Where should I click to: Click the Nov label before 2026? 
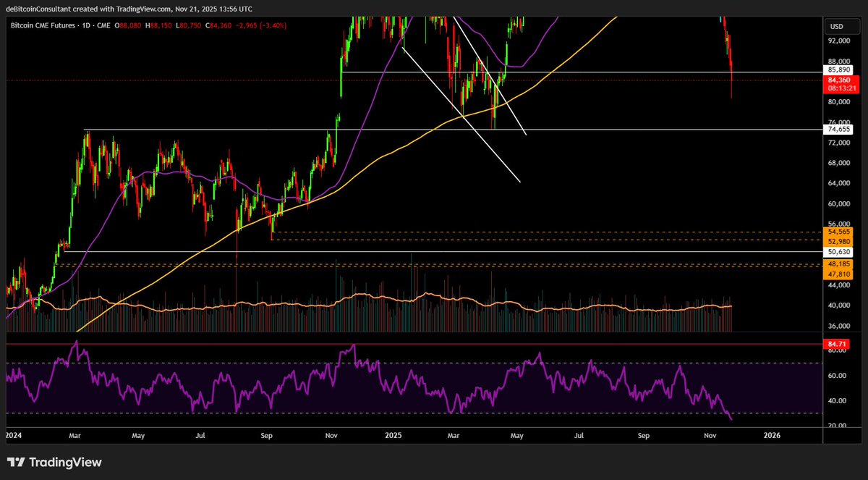click(710, 437)
